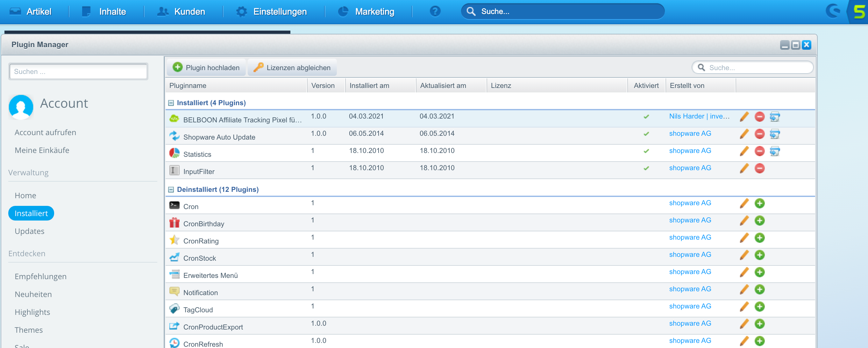Edit the CronStock plugin
Viewport: 868px width, 348px height.
[744, 255]
